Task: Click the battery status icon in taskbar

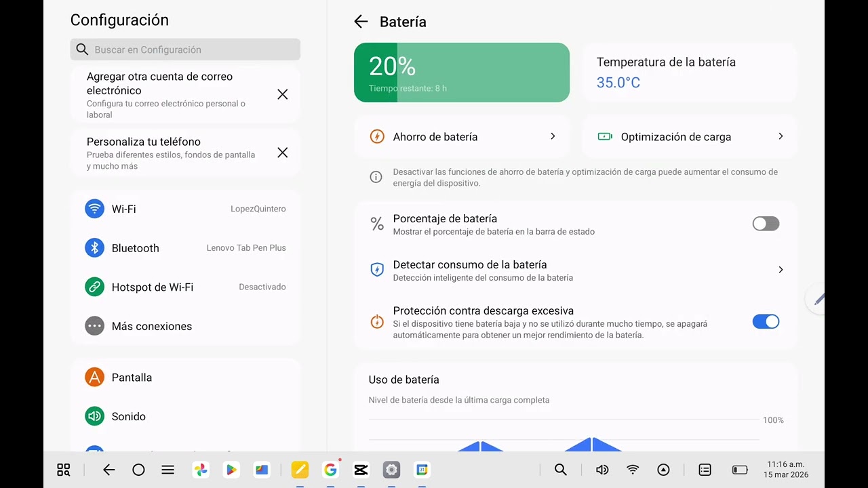Action: click(740, 470)
